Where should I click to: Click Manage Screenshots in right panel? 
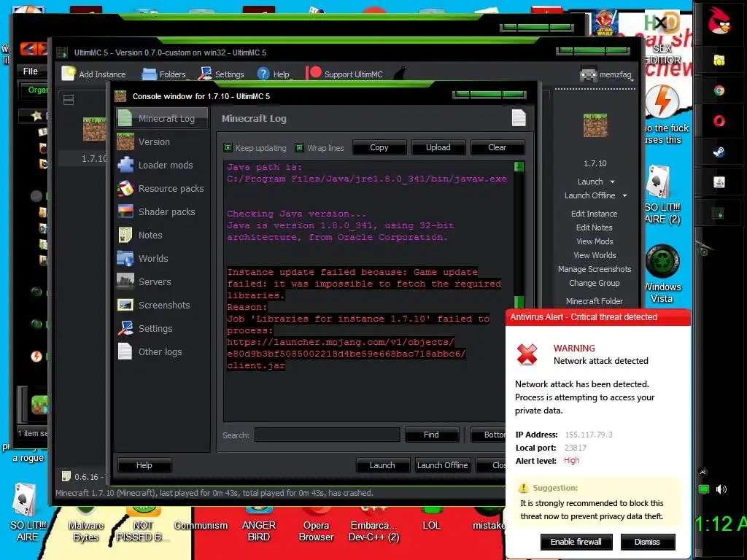(x=594, y=269)
